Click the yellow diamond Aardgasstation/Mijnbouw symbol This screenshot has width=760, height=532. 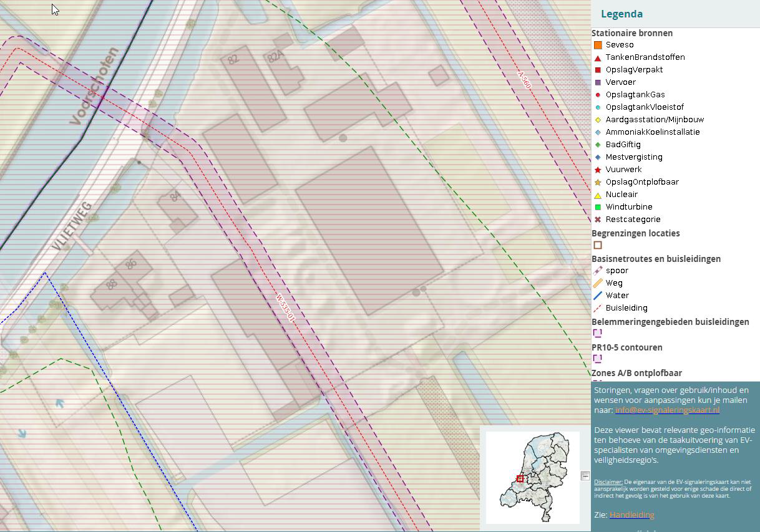[598, 120]
